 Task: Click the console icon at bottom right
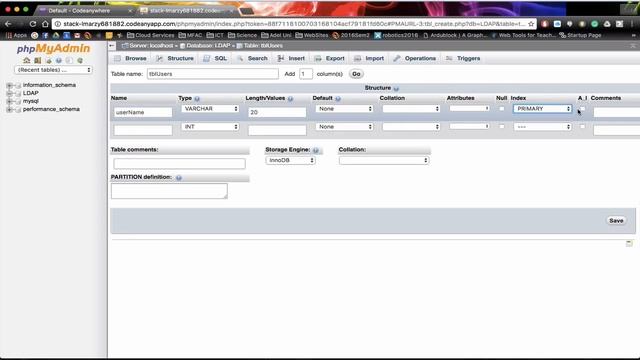point(629,243)
